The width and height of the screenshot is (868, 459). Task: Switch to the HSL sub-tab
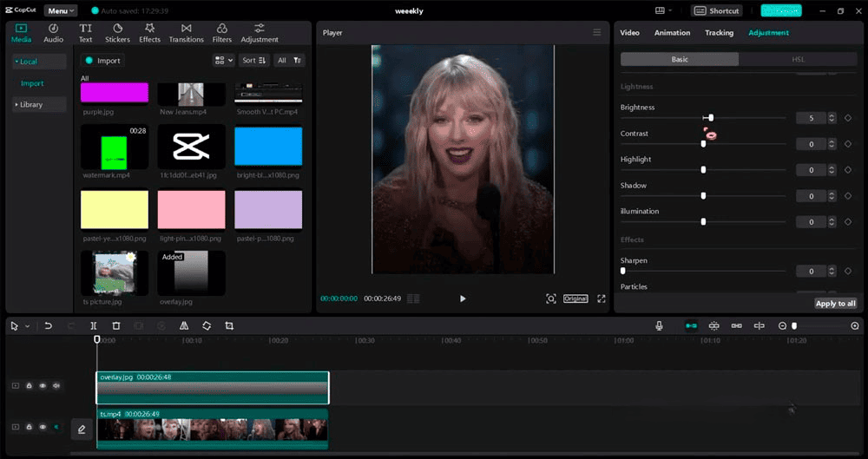[x=798, y=59]
